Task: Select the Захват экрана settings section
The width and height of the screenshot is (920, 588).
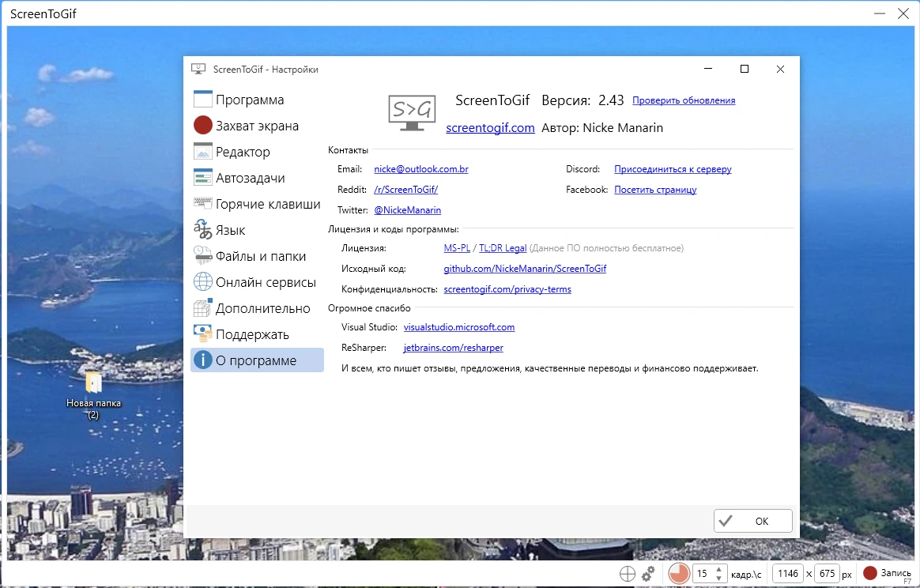Action: click(x=257, y=126)
